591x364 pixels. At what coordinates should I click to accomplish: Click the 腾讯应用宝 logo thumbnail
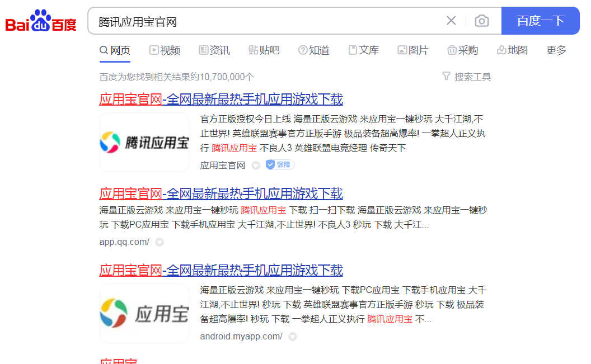pyautogui.click(x=144, y=142)
